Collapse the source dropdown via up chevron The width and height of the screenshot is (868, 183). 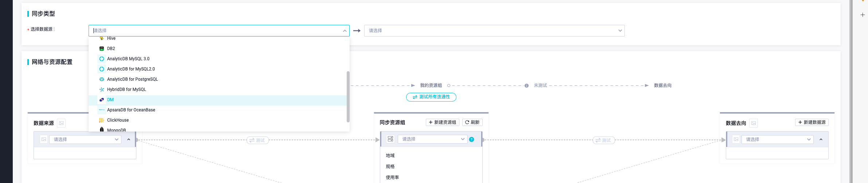(x=345, y=31)
